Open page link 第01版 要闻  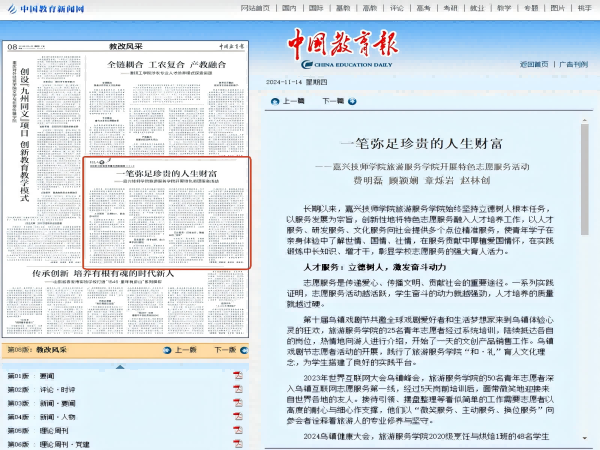31,376
